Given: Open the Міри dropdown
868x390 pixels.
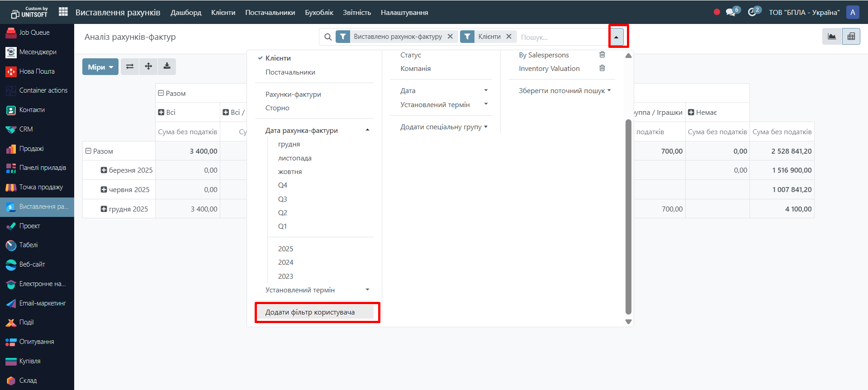Looking at the screenshot, I should [100, 67].
